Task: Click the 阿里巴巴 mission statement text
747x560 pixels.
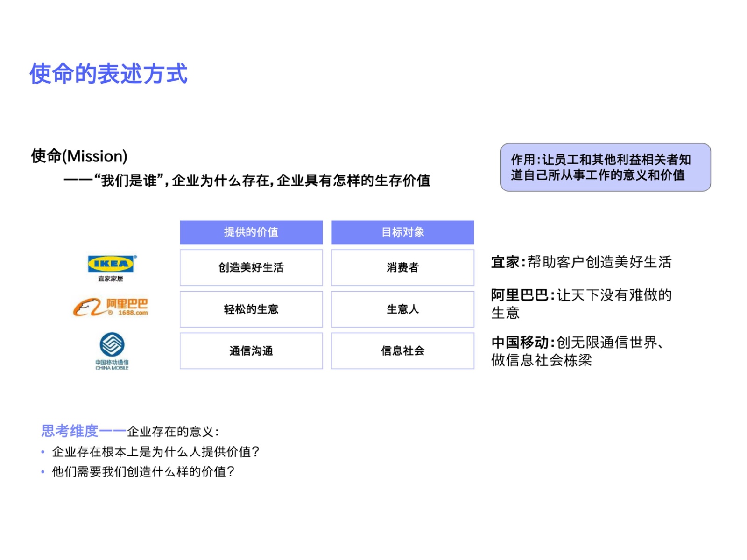Action: 581,303
